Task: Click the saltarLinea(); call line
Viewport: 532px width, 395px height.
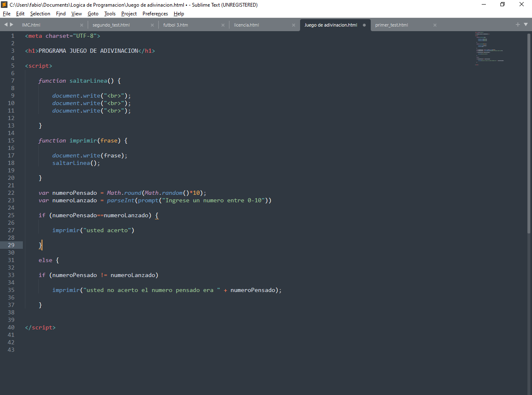Action: click(76, 163)
